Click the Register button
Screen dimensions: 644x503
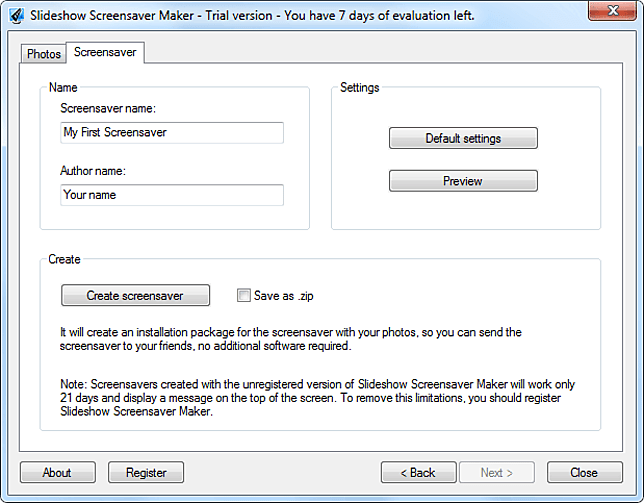click(x=146, y=473)
